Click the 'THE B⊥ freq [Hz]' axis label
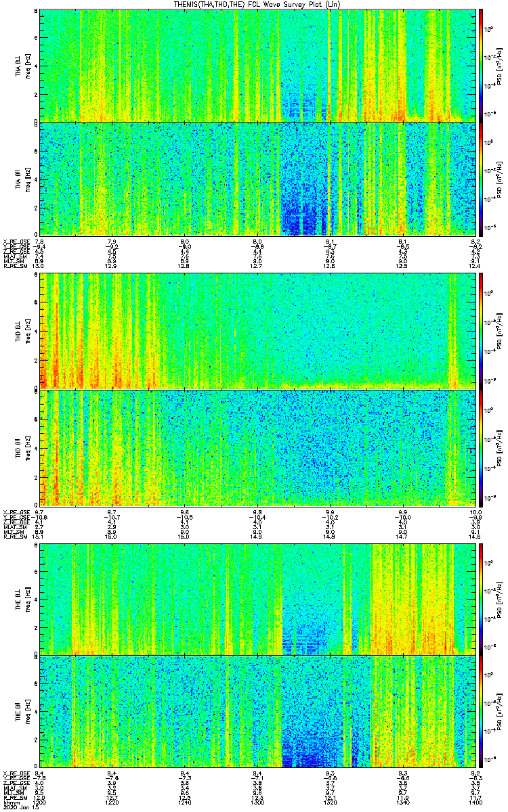 click(x=22, y=599)
